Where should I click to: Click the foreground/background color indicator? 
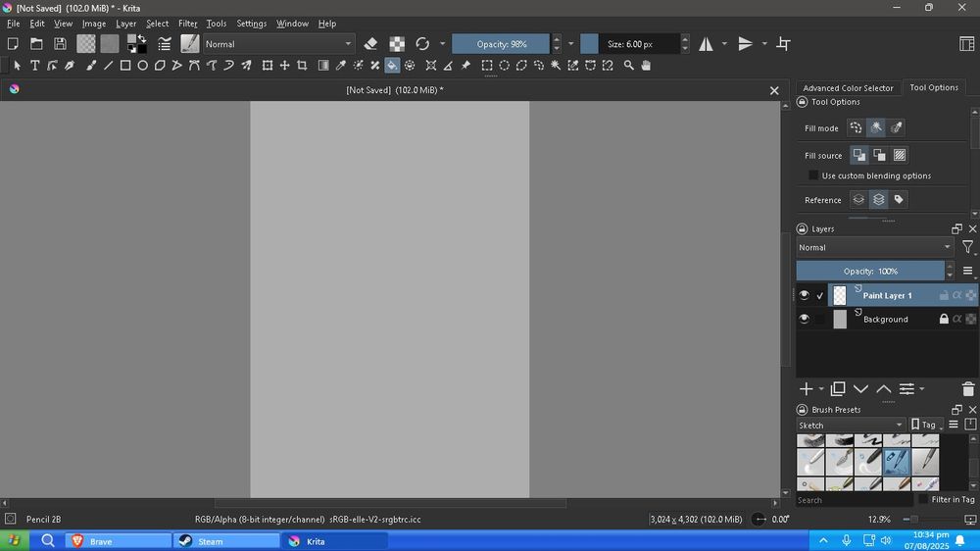coord(137,44)
